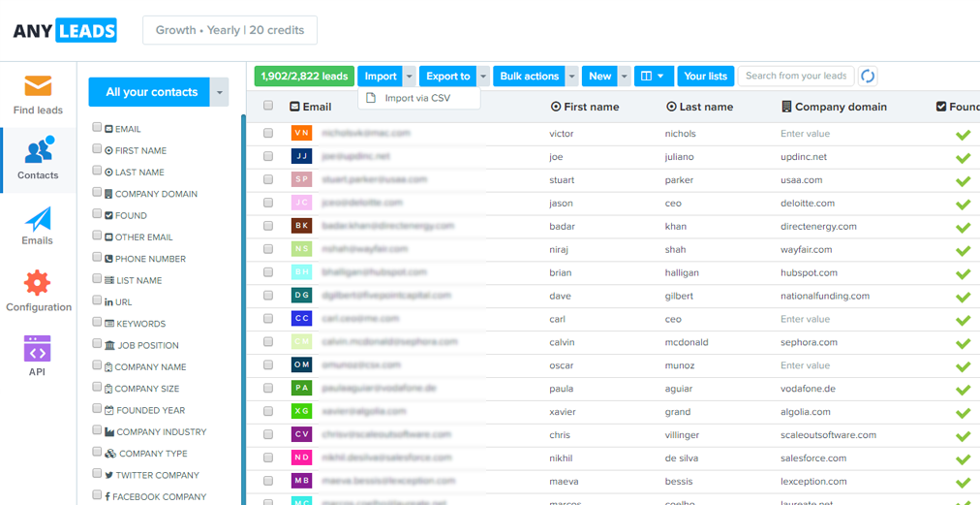Click the SP avatar badge
Screen dimensions: 980x505
point(301,179)
